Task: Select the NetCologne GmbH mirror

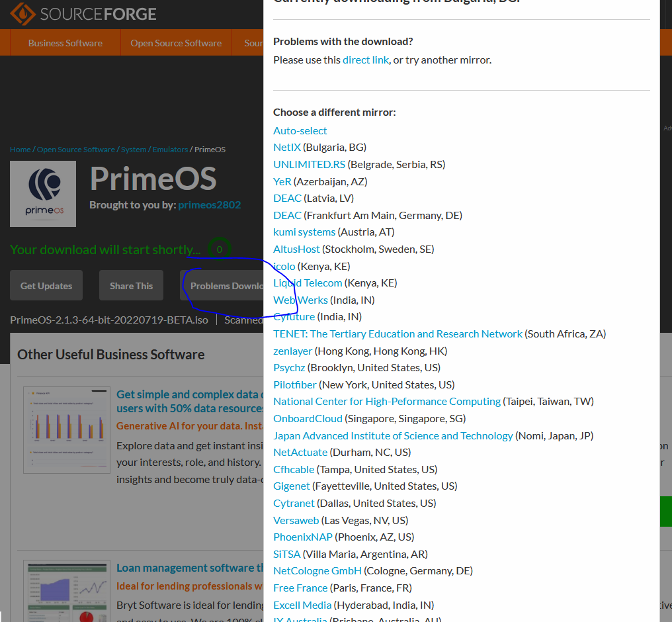Action: pos(317,572)
